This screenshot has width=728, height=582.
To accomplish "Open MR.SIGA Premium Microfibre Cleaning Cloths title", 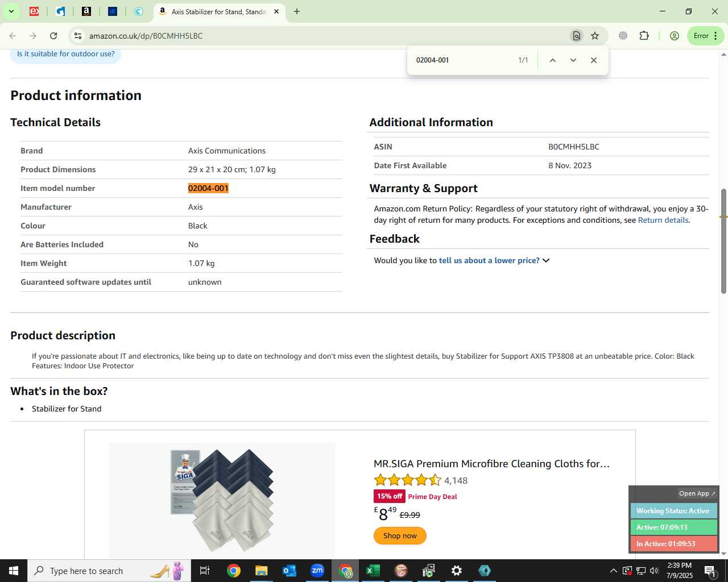I will (491, 464).
